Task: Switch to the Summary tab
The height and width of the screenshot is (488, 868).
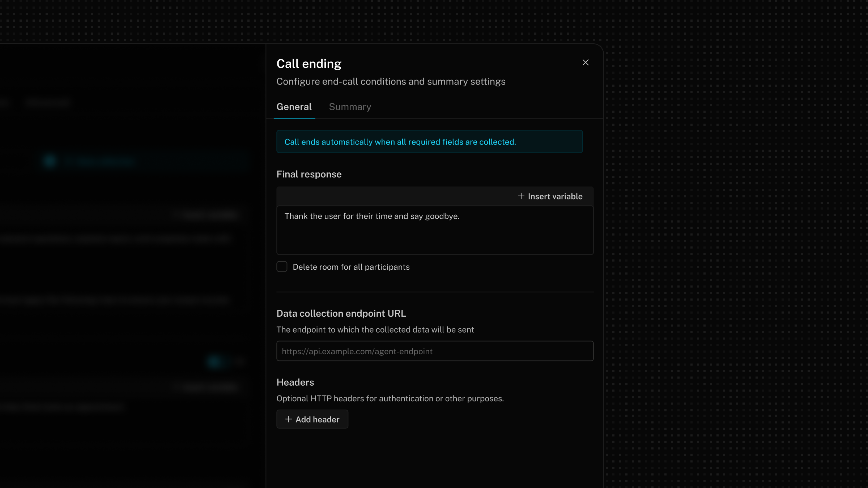Action: click(350, 107)
